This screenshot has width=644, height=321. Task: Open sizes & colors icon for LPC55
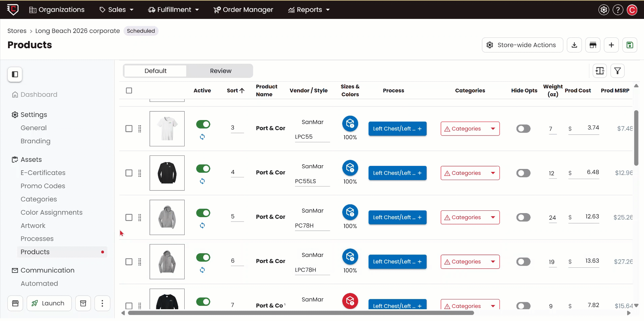point(350,124)
